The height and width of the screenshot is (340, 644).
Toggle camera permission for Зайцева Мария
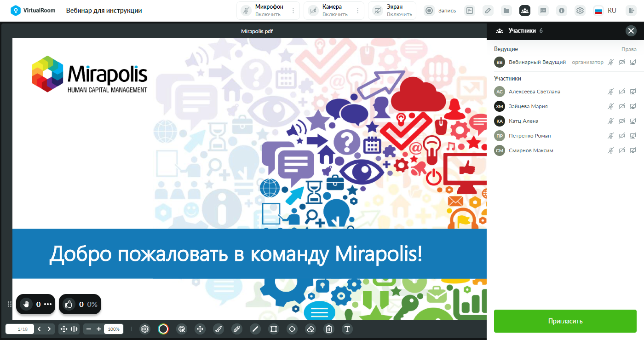pos(622,106)
